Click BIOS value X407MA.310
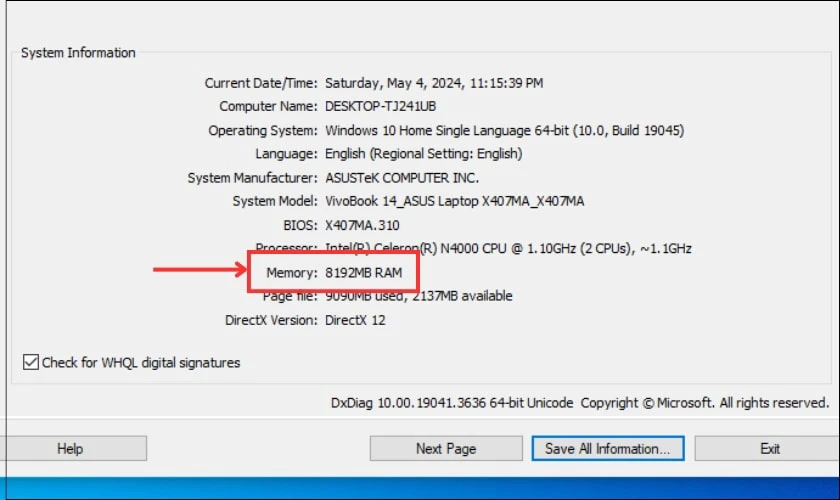 tap(362, 225)
